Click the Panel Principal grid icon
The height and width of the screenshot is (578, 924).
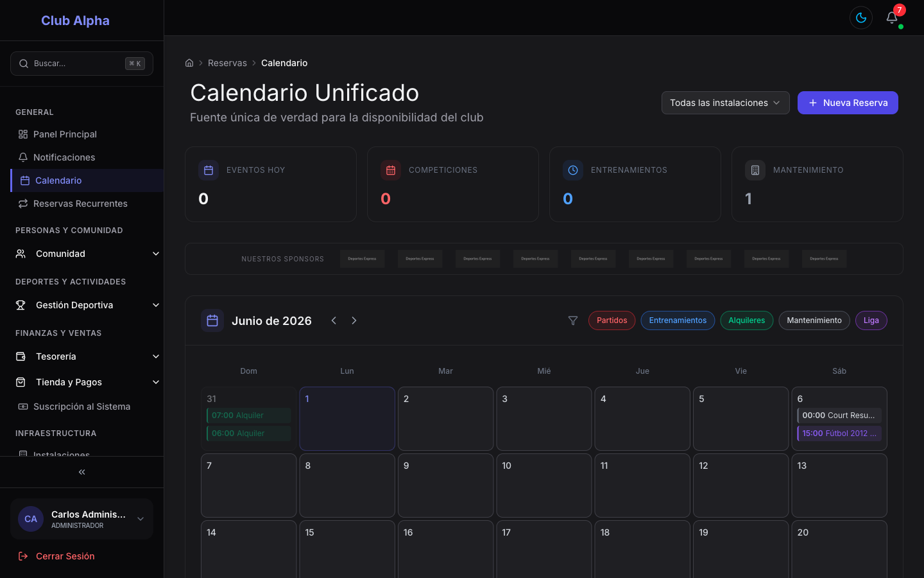[23, 134]
